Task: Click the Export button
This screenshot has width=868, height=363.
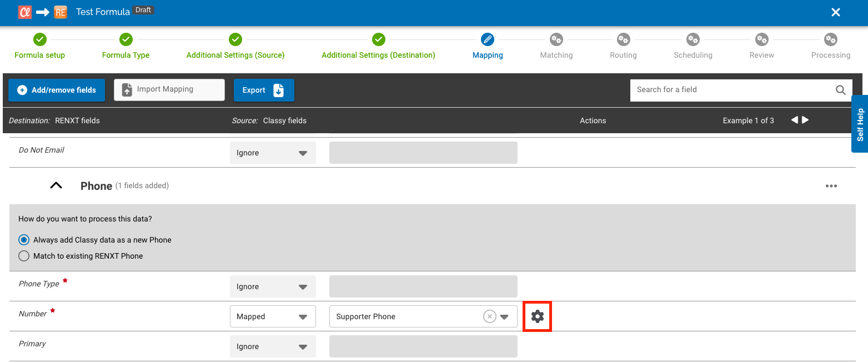Action: (x=264, y=89)
